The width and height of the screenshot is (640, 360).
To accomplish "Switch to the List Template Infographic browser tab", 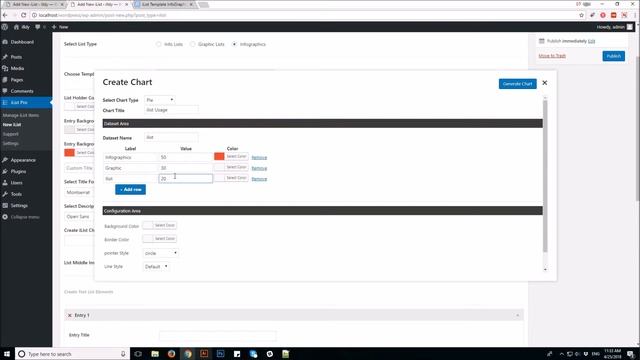I will coord(164,4).
